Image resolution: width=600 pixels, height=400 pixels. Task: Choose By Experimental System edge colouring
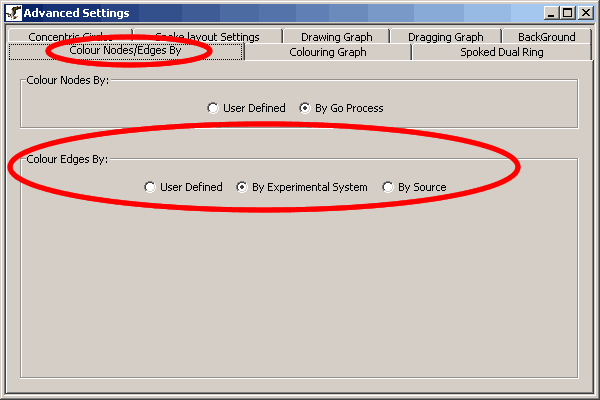[242, 187]
